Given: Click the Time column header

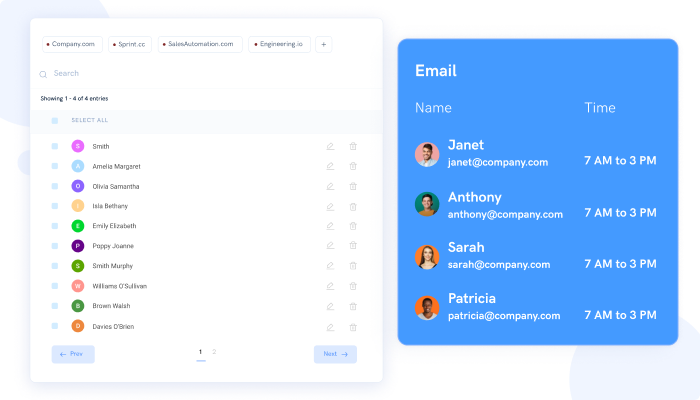Looking at the screenshot, I should (600, 108).
